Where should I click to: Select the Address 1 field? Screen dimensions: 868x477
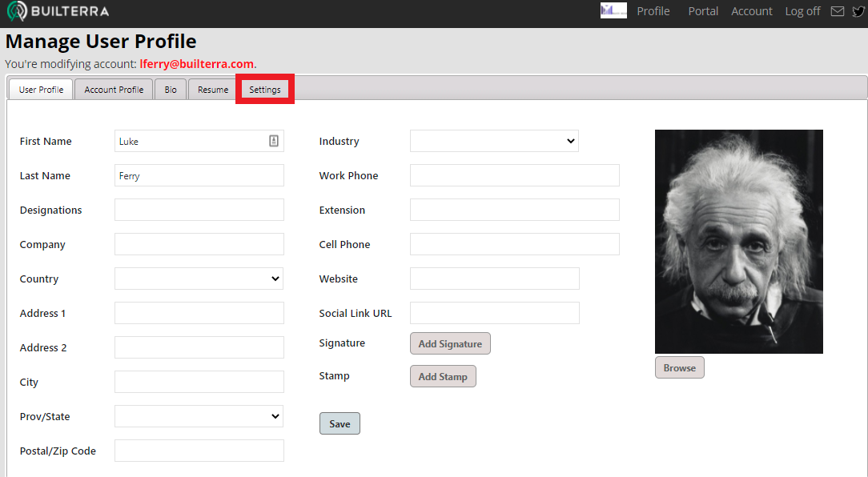click(199, 313)
